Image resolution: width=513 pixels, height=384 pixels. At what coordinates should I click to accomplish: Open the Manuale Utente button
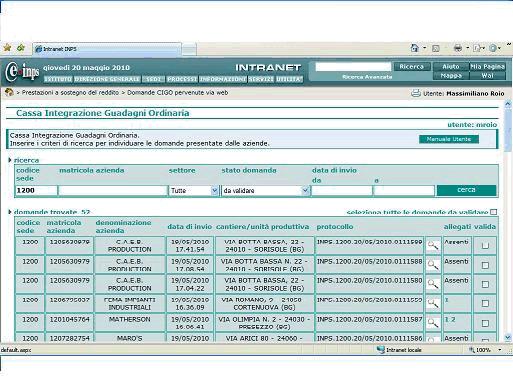pyautogui.click(x=449, y=139)
